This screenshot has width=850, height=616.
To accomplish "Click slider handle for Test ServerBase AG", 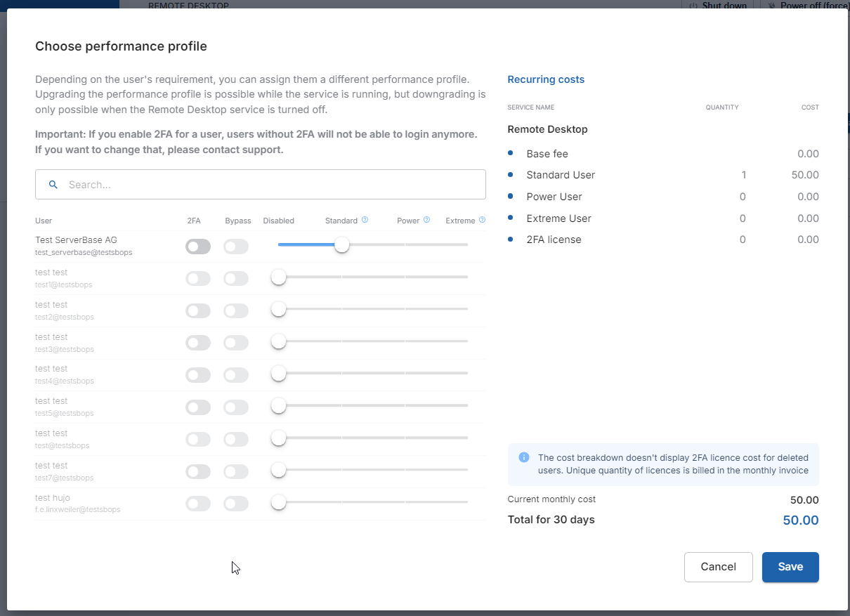I will pyautogui.click(x=342, y=244).
